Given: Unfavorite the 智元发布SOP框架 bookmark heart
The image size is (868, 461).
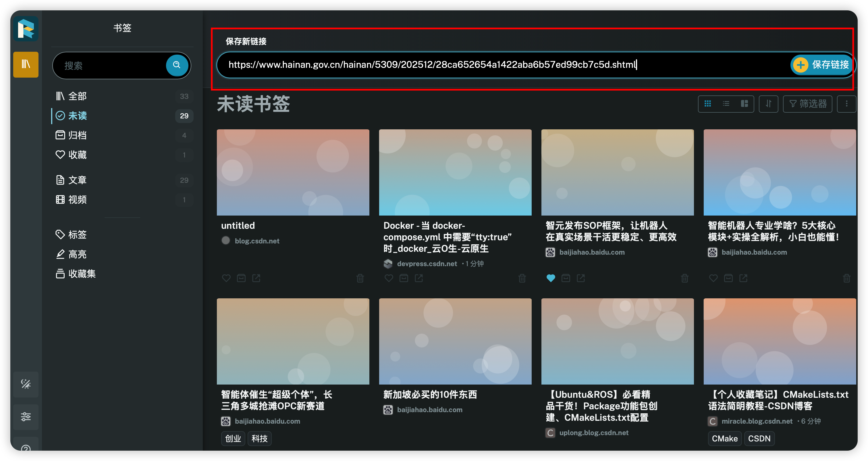Looking at the screenshot, I should coord(551,278).
